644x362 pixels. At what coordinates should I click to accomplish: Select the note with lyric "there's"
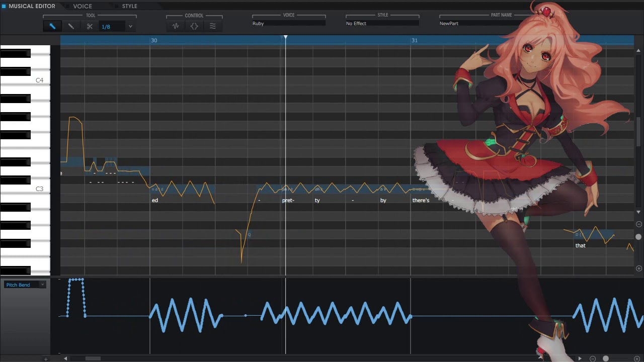[x=427, y=190]
